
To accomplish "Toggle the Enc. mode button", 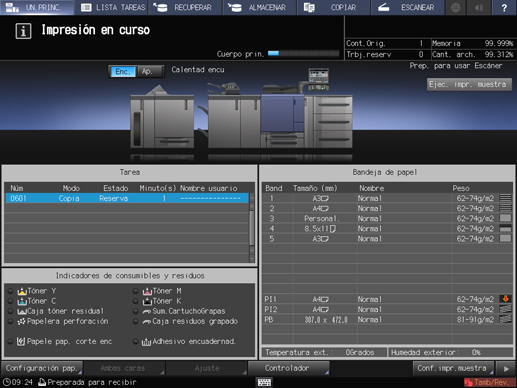I will pos(123,72).
